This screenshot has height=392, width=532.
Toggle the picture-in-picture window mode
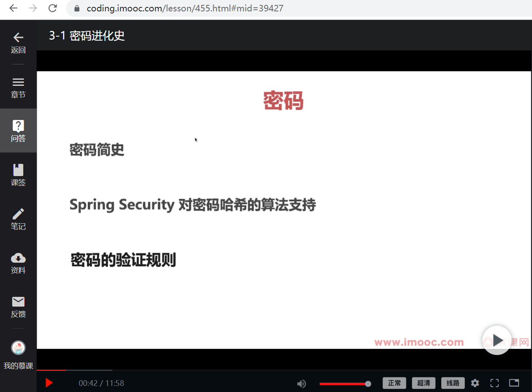coord(514,383)
